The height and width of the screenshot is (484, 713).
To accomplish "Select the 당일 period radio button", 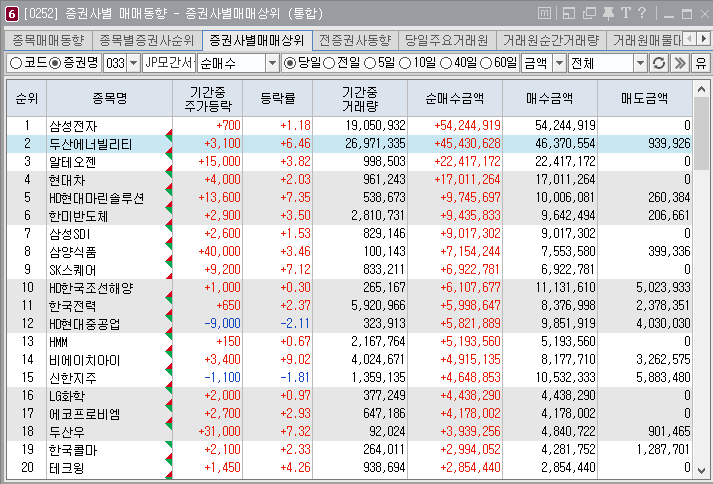I will pos(290,63).
